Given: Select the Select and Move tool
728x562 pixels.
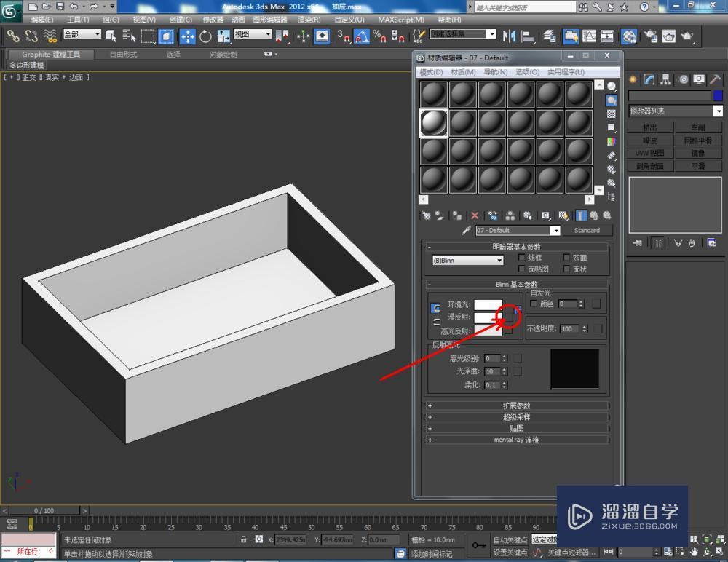Looking at the screenshot, I should pyautogui.click(x=186, y=36).
